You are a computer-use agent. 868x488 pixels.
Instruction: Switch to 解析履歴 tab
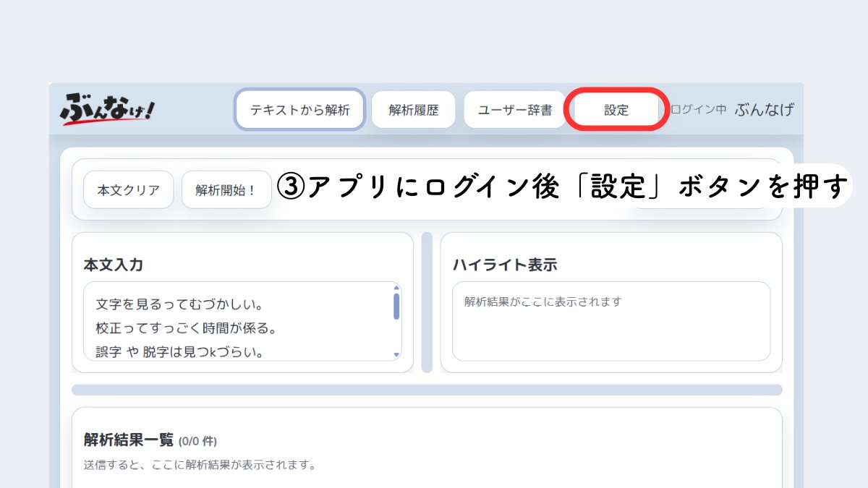click(414, 111)
